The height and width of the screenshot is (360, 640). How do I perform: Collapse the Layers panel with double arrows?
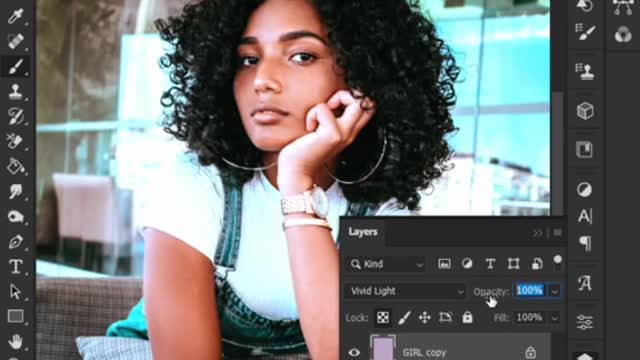(537, 233)
